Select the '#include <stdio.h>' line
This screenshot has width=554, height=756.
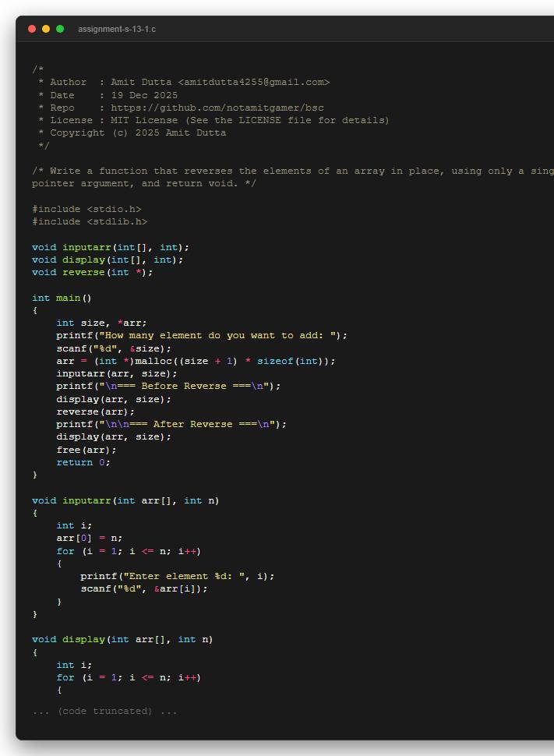coord(86,209)
